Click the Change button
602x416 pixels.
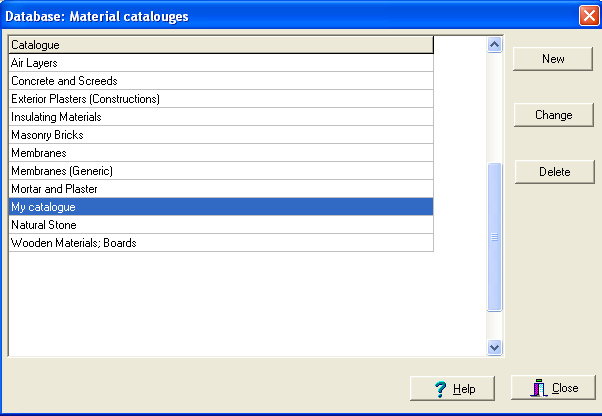click(x=554, y=115)
